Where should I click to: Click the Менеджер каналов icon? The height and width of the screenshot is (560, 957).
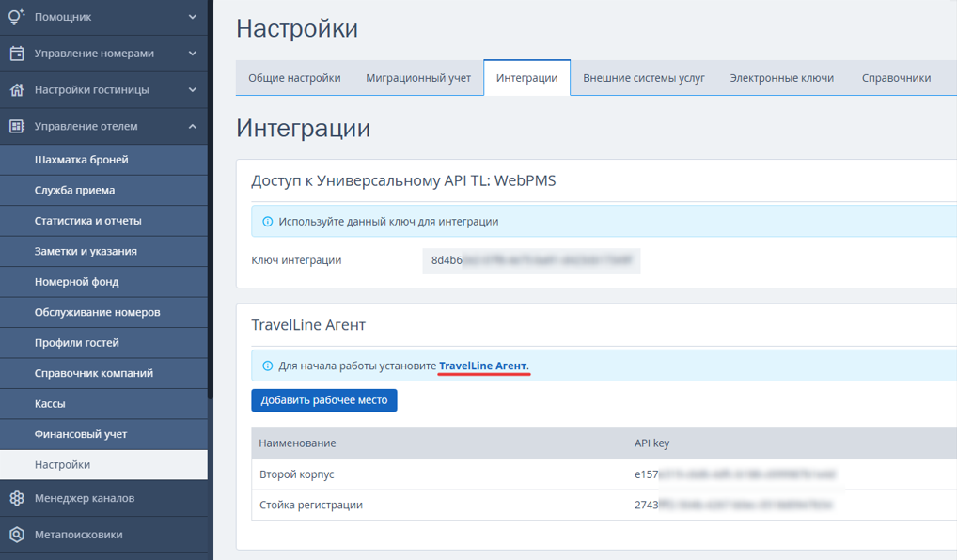[17, 498]
